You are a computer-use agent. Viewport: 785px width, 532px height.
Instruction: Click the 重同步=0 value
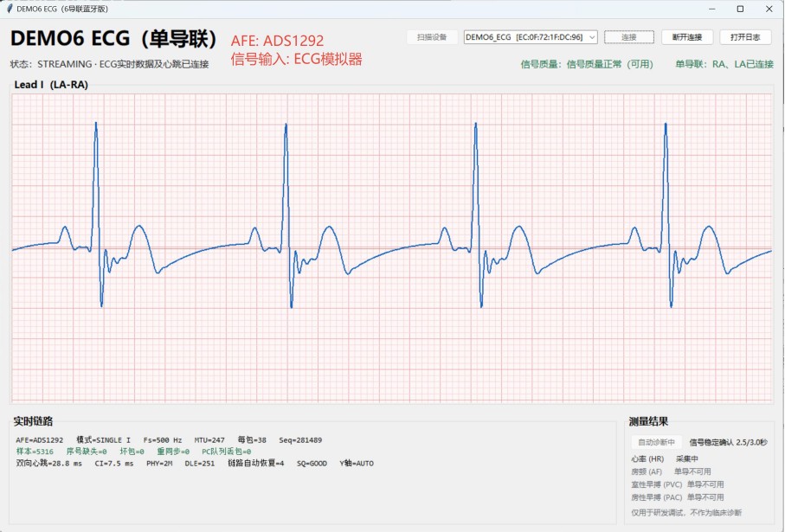point(173,452)
